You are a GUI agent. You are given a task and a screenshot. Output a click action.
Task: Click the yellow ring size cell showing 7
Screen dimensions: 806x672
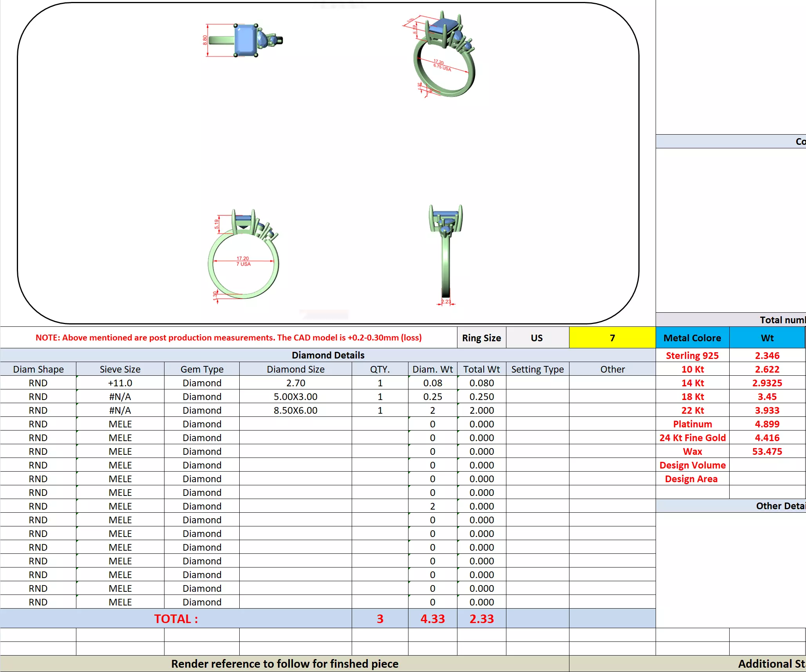pyautogui.click(x=612, y=338)
